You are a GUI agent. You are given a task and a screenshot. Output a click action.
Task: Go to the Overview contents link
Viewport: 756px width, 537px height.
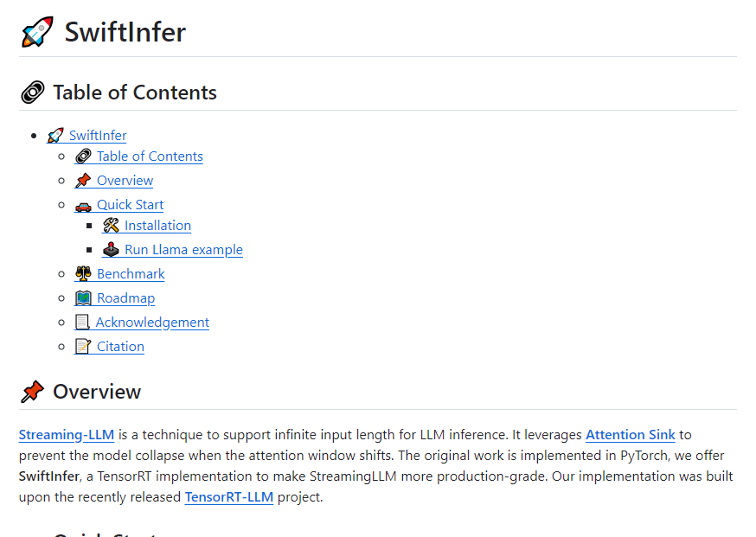pos(125,181)
